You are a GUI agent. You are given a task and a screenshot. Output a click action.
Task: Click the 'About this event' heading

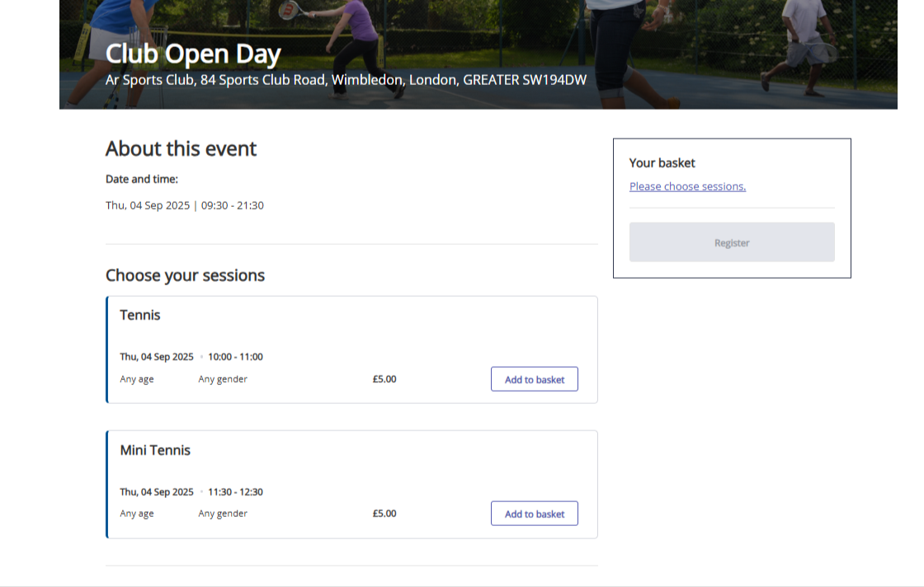tap(181, 148)
